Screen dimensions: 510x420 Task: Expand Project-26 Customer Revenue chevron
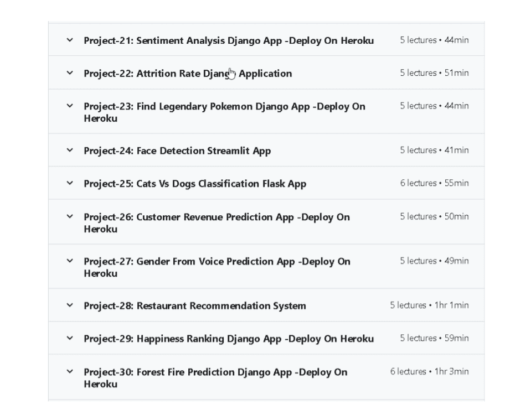click(70, 216)
